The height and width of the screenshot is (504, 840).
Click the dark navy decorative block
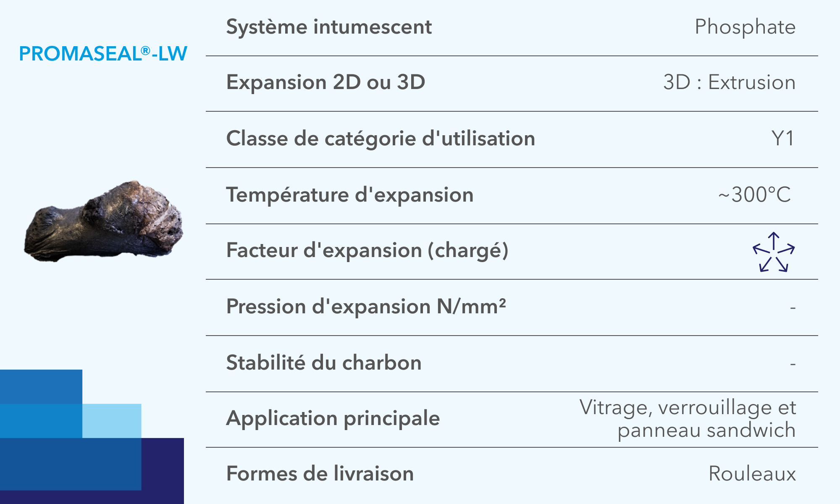pos(163,470)
